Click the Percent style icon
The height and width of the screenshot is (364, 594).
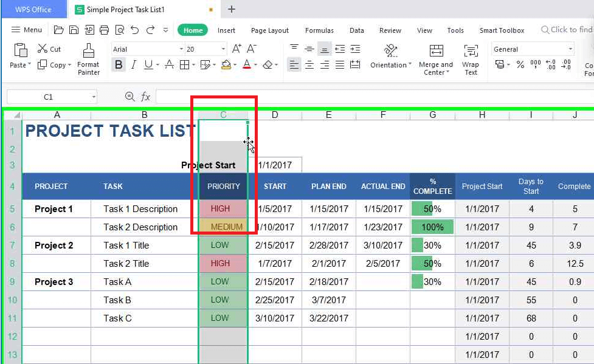coord(520,64)
